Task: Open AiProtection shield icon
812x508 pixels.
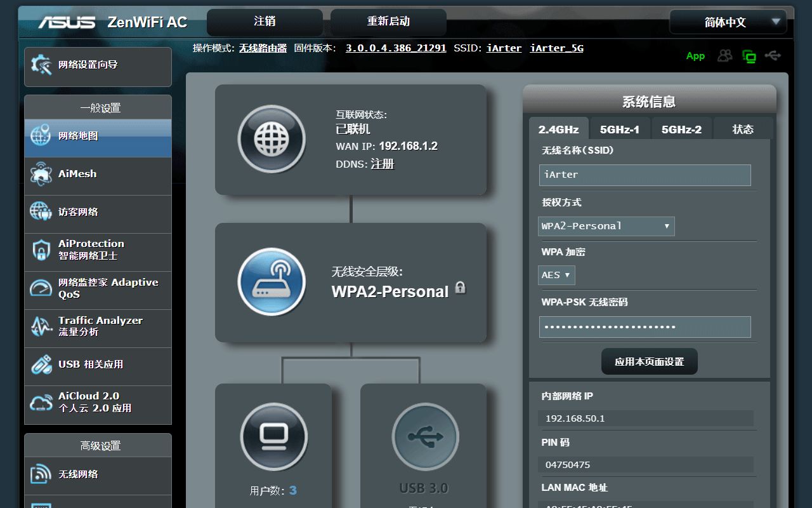Action: click(41, 250)
